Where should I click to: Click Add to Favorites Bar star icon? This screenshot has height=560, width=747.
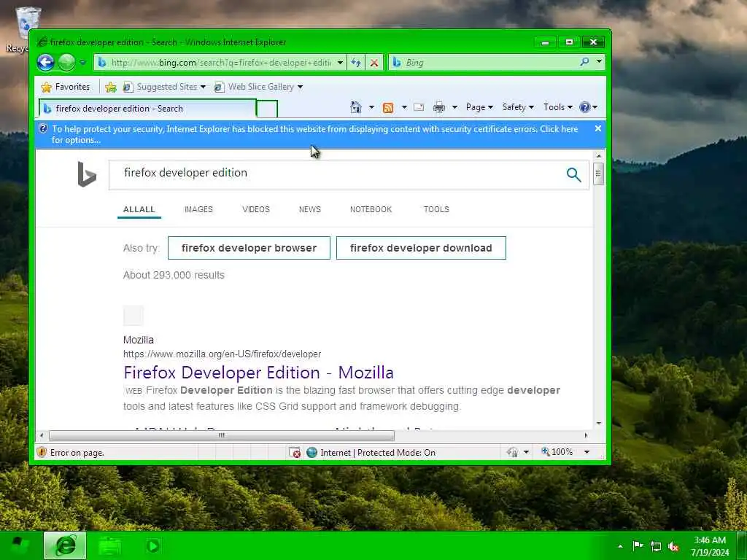coord(111,87)
